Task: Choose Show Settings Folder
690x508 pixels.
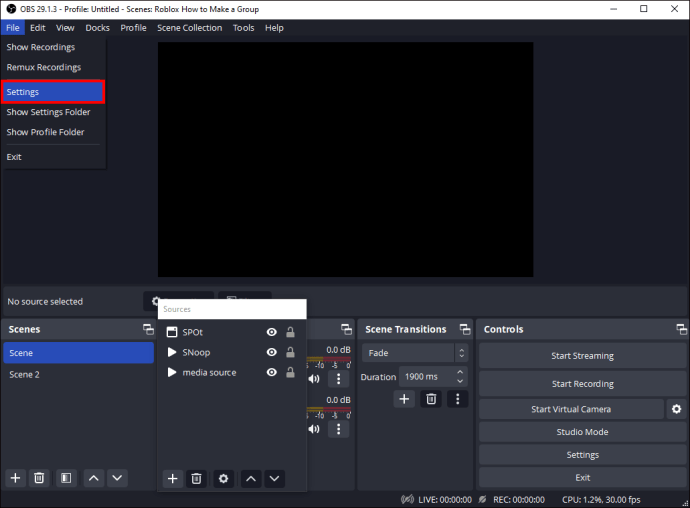Action: click(x=53, y=112)
